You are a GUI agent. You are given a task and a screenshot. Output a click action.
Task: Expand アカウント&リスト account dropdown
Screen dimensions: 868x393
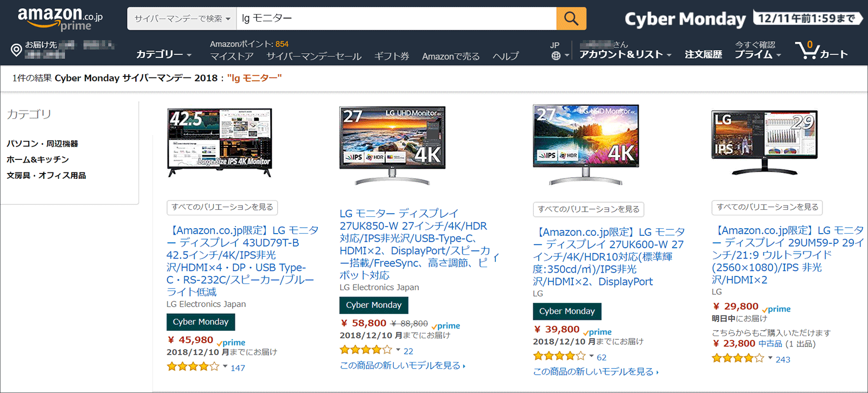[625, 54]
